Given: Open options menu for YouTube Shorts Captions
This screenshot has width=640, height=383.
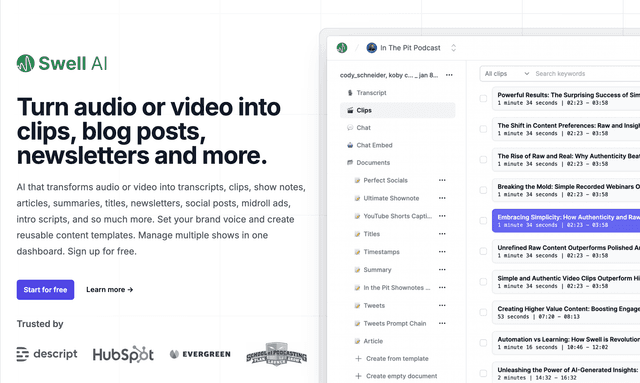Looking at the screenshot, I should pyautogui.click(x=442, y=216).
